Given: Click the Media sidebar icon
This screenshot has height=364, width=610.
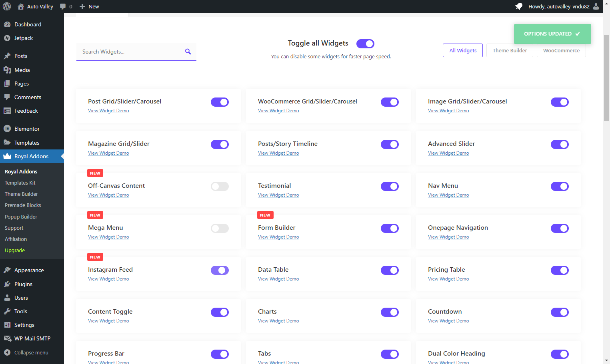Looking at the screenshot, I should [7, 70].
